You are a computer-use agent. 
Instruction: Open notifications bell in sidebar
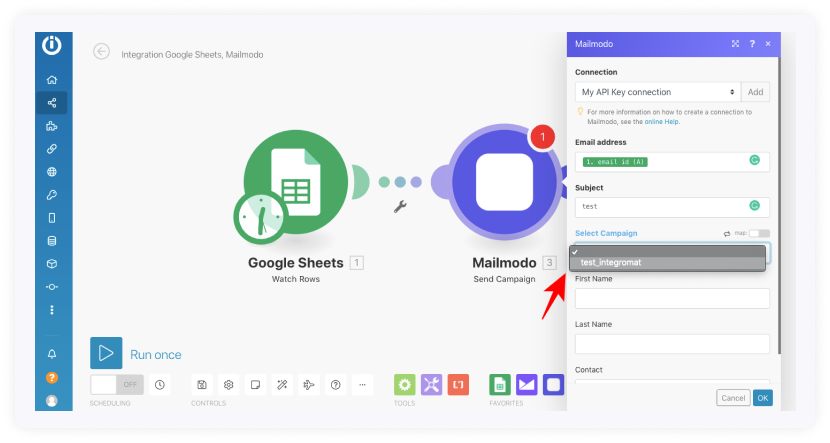[51, 354]
